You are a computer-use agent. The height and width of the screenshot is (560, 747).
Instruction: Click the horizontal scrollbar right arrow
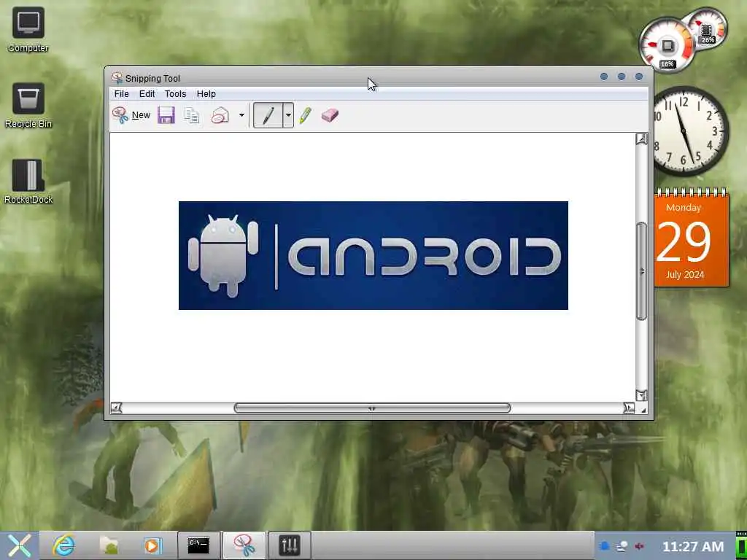629,408
